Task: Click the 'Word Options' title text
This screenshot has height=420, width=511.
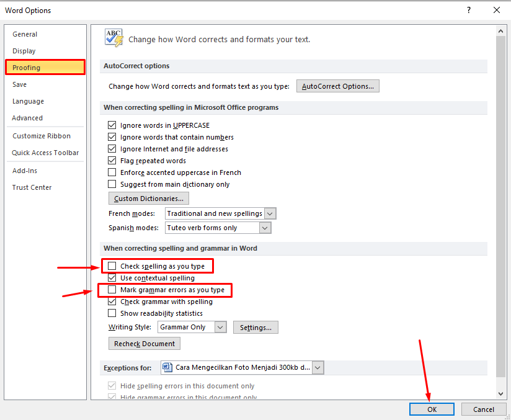Action: click(x=28, y=11)
